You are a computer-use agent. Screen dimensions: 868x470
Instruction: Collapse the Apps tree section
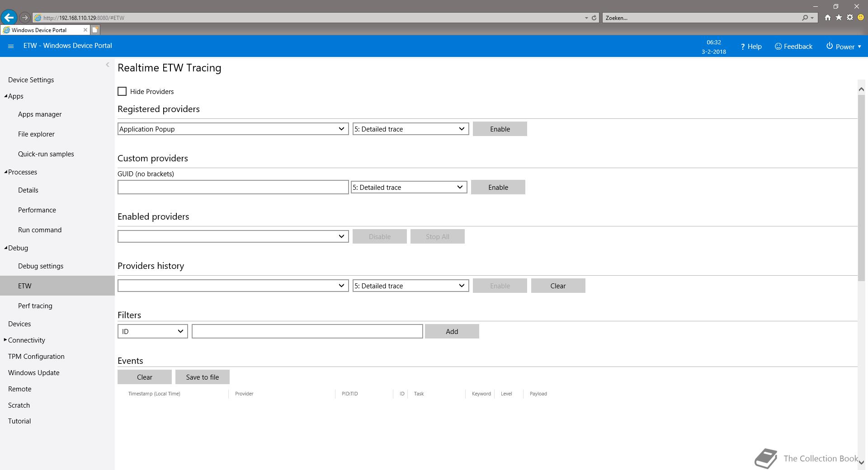6,96
